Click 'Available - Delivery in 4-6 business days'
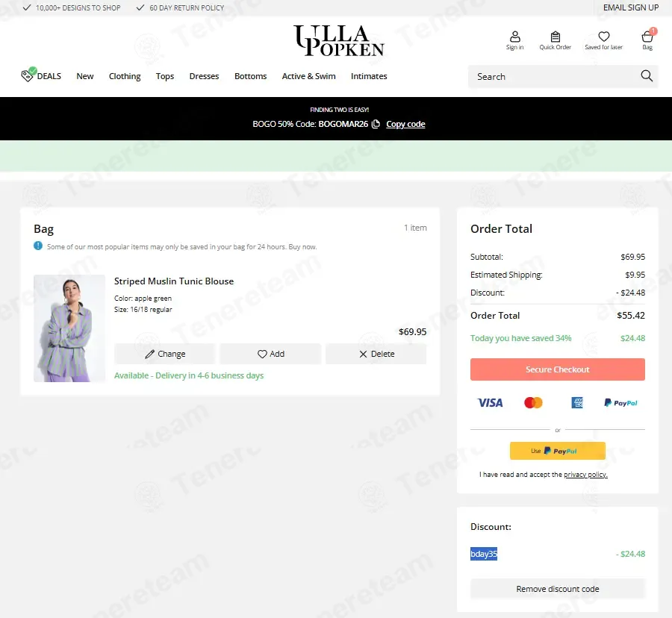 click(189, 375)
